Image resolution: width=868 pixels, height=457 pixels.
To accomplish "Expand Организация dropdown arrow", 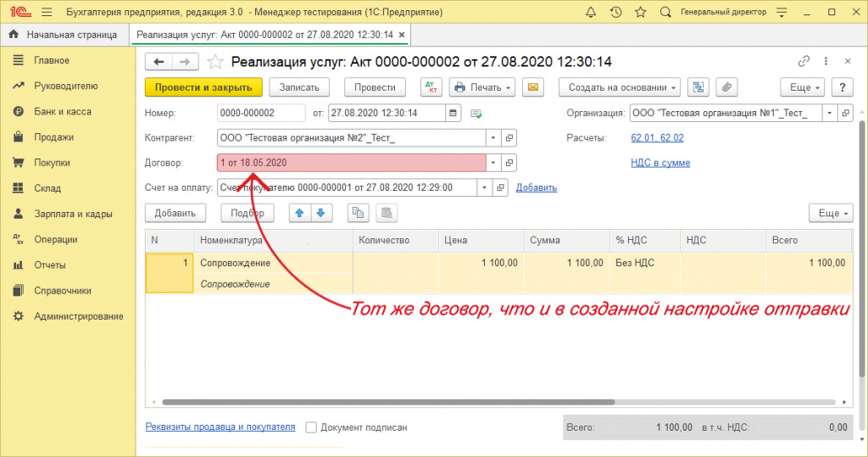I will pos(829,113).
